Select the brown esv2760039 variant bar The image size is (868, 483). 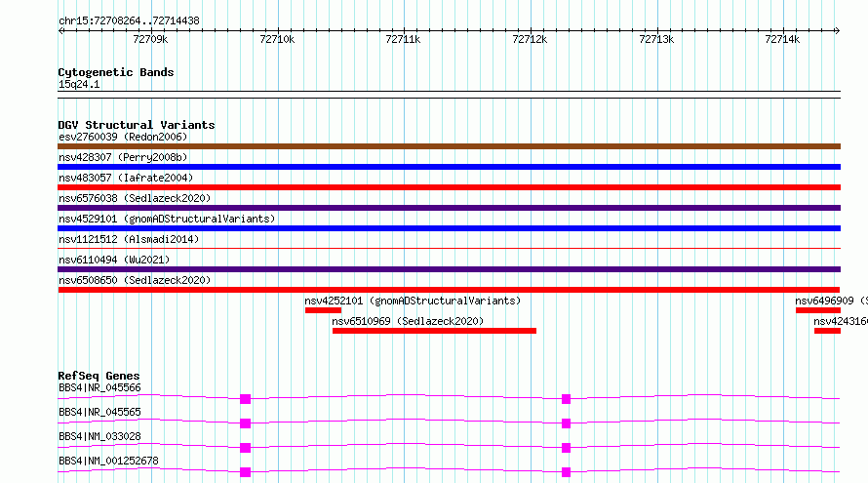click(449, 146)
